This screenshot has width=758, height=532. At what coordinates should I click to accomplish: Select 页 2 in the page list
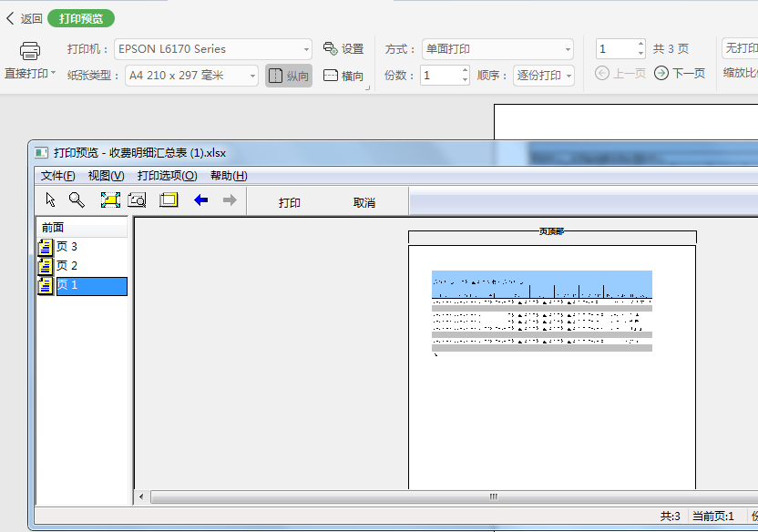point(67,266)
